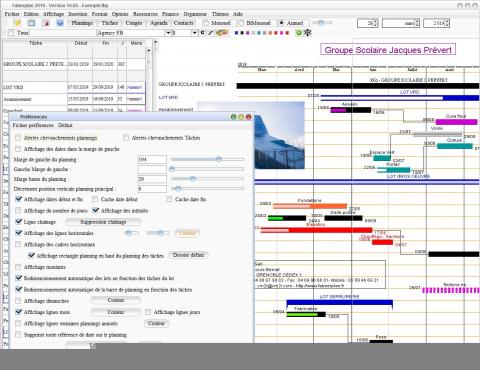Screen dimensions: 480x370
Task: Switch to the Agenda tab
Action: (159, 23)
